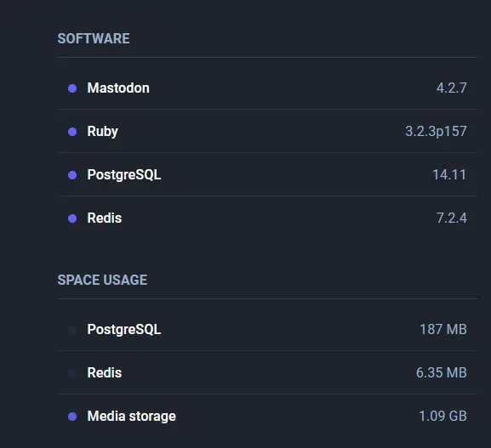Select the PostgreSQL version 14.11
The image size is (491, 448).
click(449, 174)
